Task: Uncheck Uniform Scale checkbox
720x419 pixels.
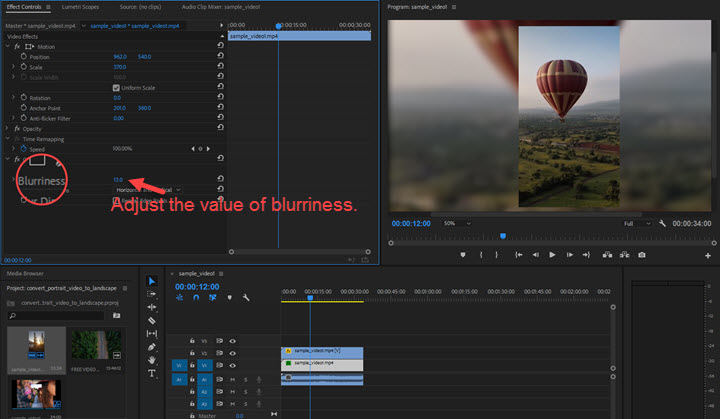Action: (x=116, y=88)
